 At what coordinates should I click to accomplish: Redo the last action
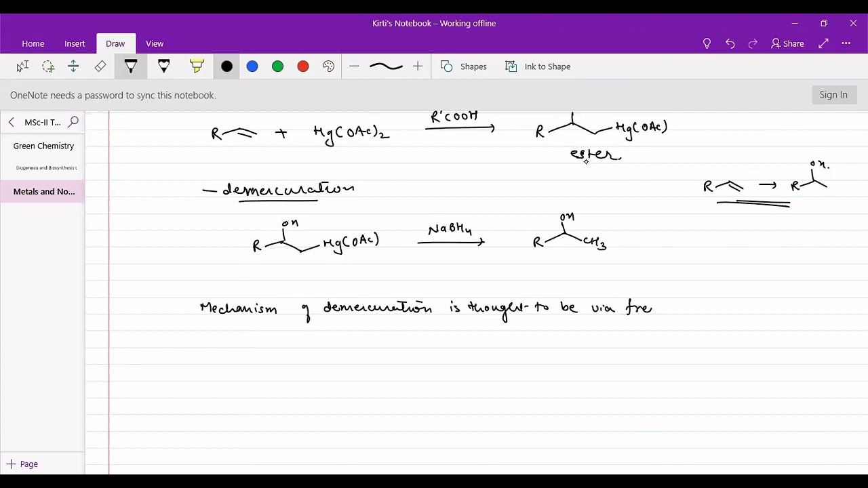pyautogui.click(x=753, y=43)
